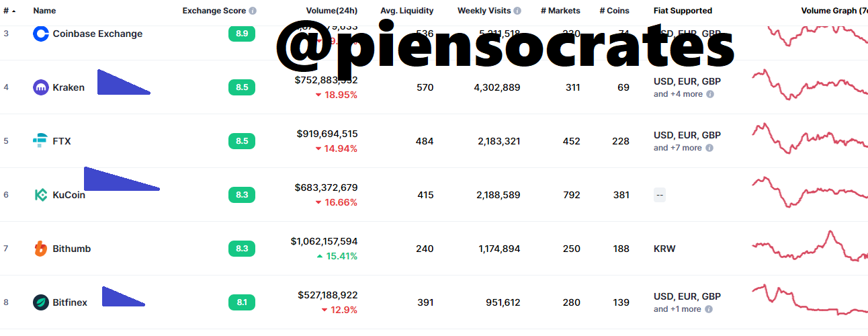Click the FTX logo icon

[41, 141]
